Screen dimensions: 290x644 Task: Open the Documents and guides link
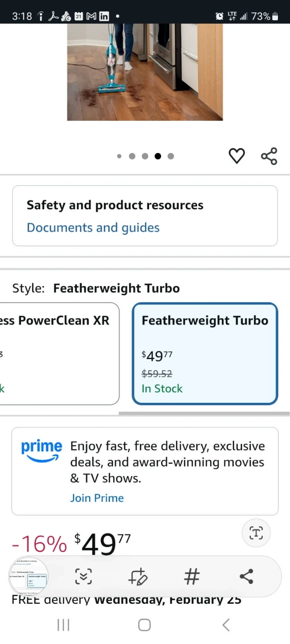(x=93, y=228)
